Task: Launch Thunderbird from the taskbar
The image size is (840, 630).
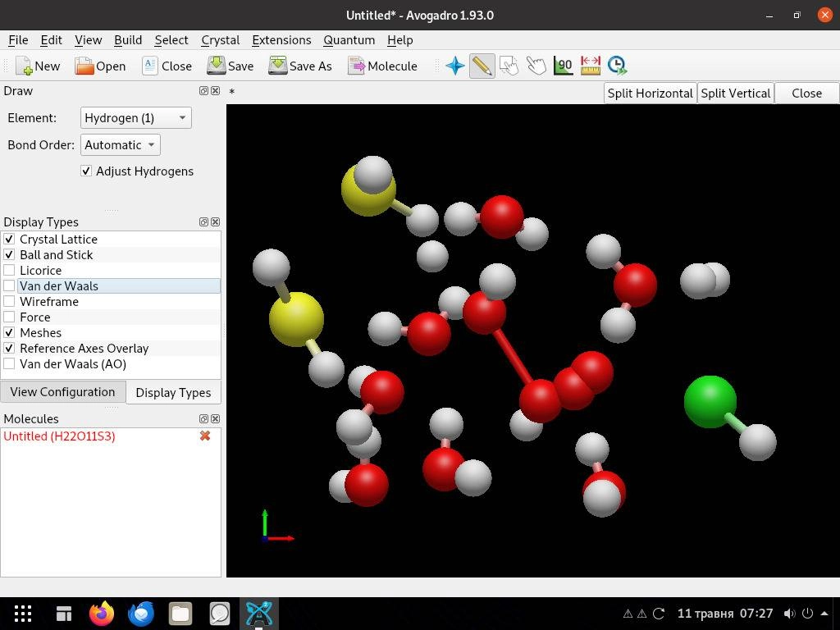Action: click(141, 614)
